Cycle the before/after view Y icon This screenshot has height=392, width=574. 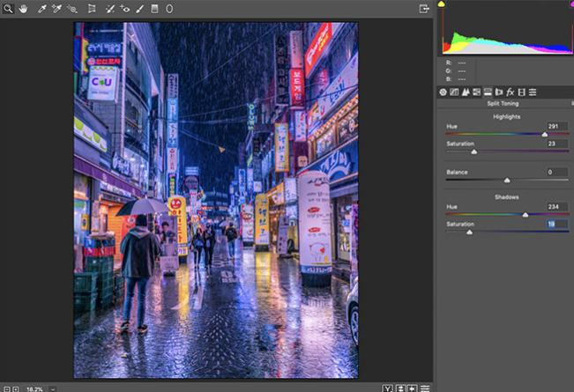[x=388, y=388]
